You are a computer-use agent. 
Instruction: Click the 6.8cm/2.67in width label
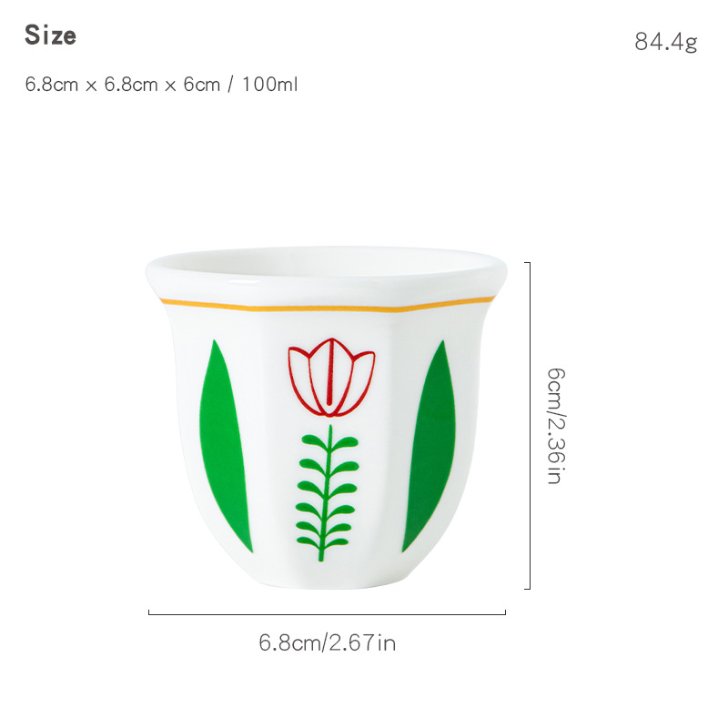click(x=328, y=643)
